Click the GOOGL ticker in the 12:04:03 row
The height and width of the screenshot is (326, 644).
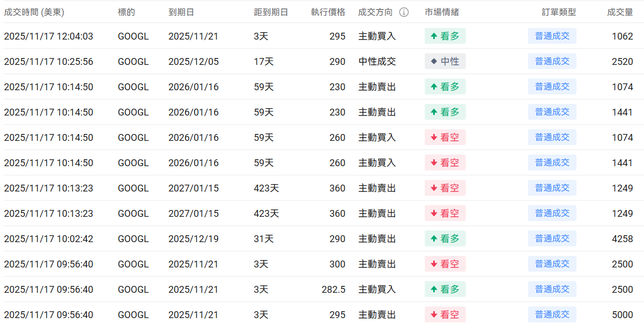[x=133, y=36]
